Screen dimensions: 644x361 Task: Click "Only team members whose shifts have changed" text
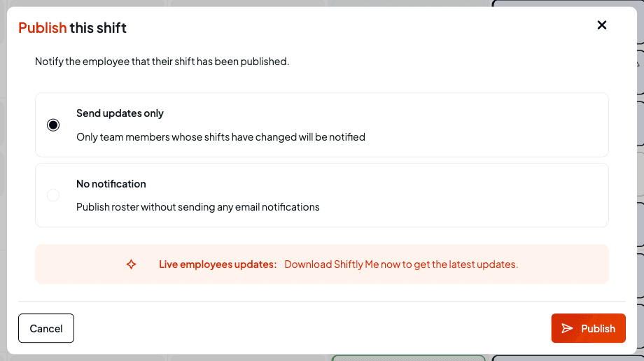221,136
